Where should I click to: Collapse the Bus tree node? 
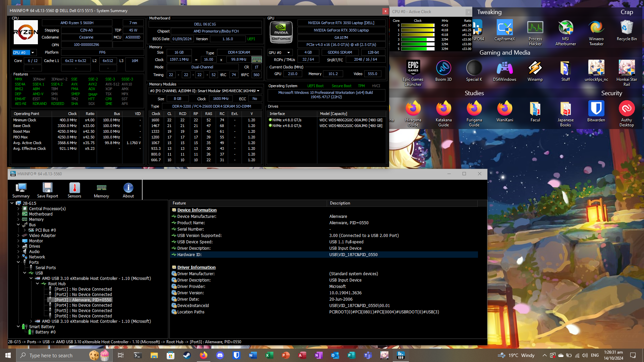(18, 225)
